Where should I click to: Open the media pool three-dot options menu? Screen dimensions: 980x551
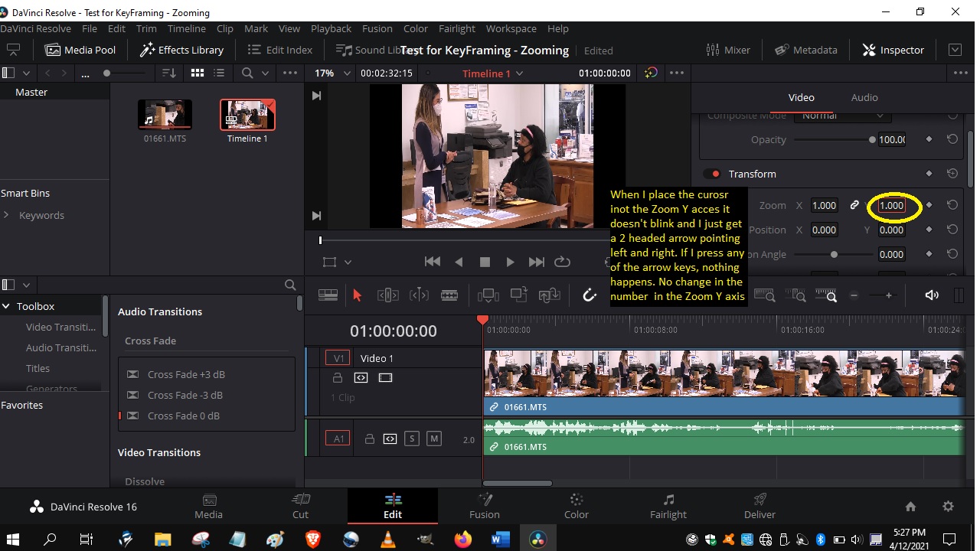[290, 73]
